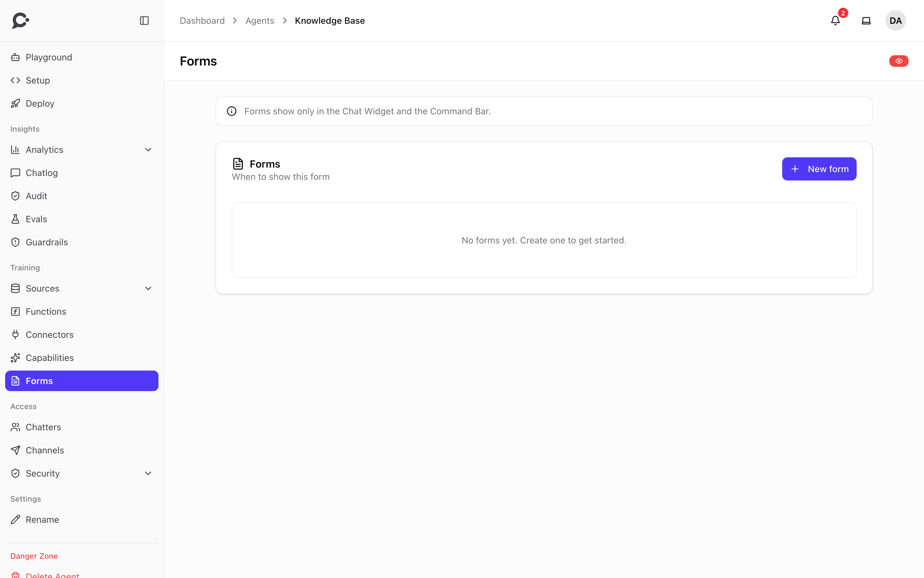Image resolution: width=924 pixels, height=578 pixels.
Task: Go to the Agents breadcrumb
Action: [260, 21]
